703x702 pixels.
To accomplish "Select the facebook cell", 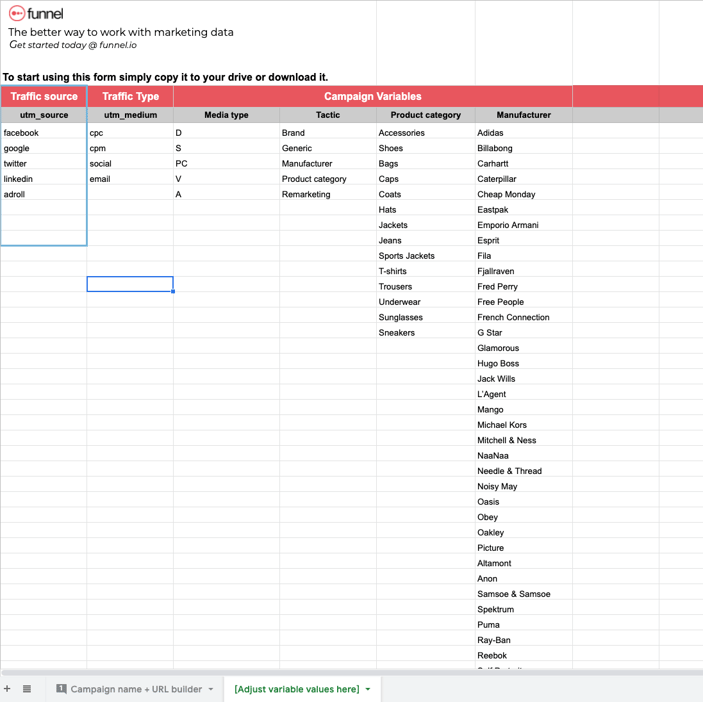I will [x=44, y=133].
